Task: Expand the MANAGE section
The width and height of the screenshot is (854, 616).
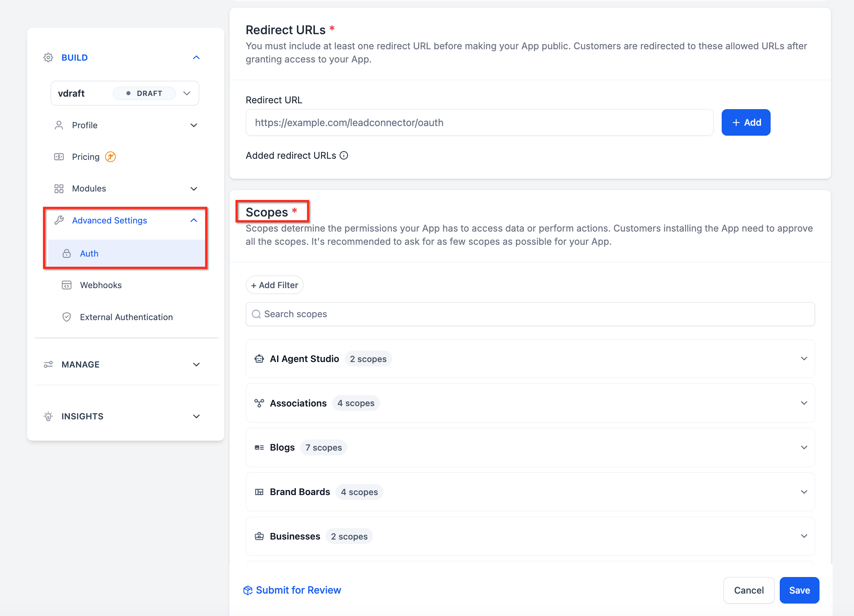Action: pyautogui.click(x=196, y=365)
